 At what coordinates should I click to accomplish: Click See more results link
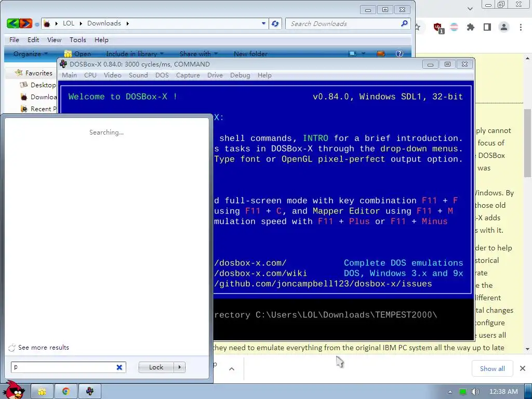[x=44, y=348]
